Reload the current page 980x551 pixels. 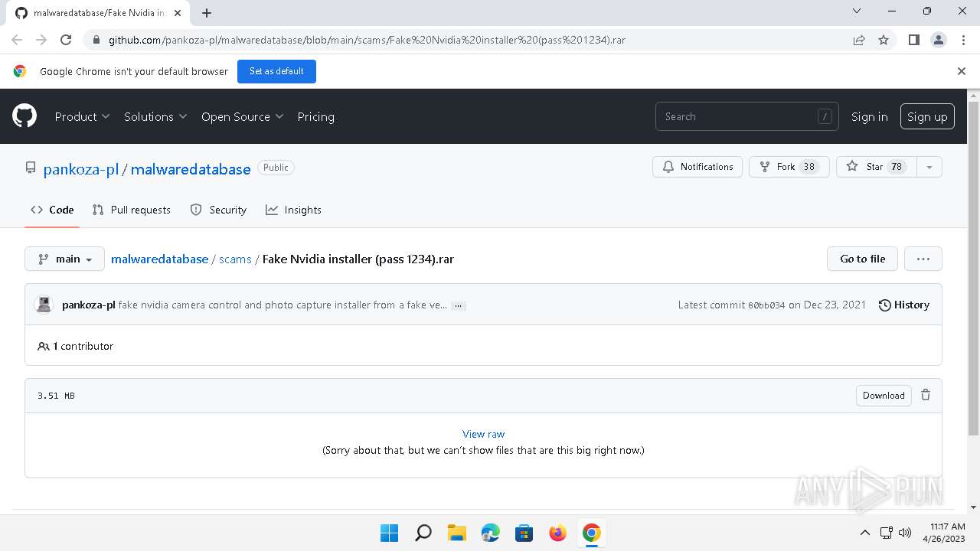point(66,40)
